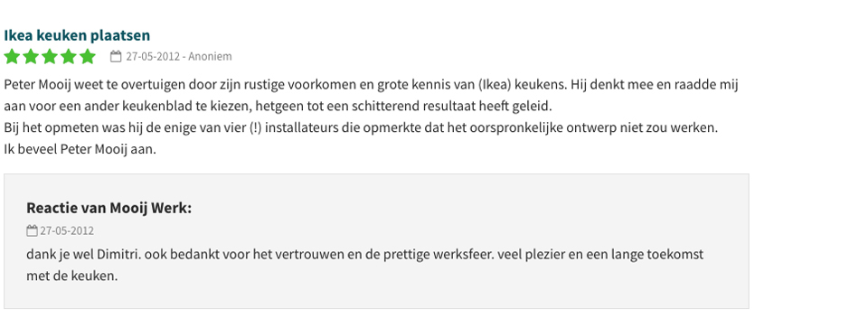The height and width of the screenshot is (328, 868).
Task: Click the word 'Anoniem' in the review header
Action: click(x=211, y=56)
